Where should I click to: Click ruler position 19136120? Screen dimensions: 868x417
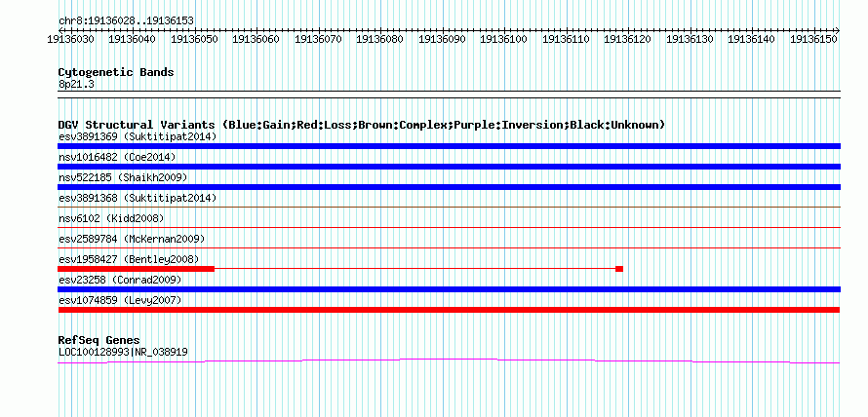coord(627,39)
